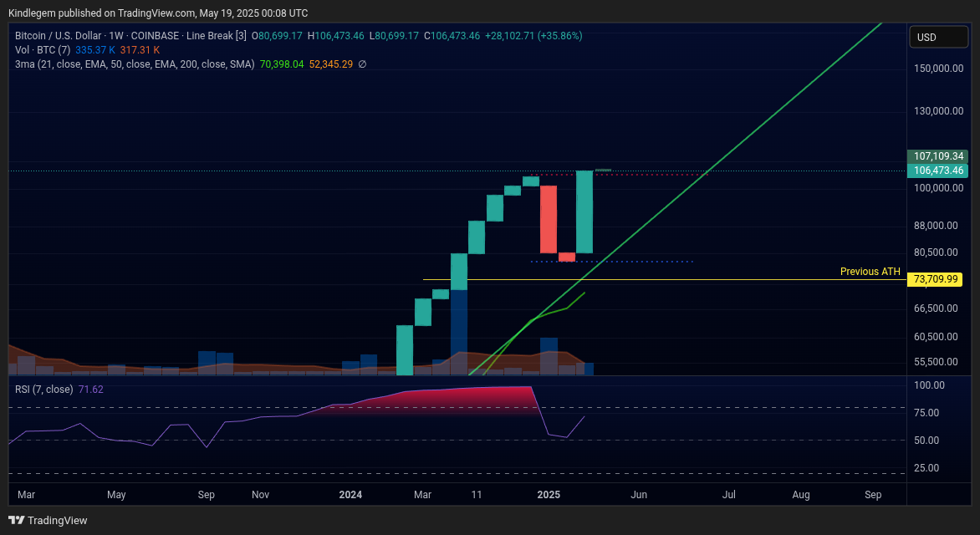Click the orange EMA value 52,345.29
The width and height of the screenshot is (980, 535).
[330, 64]
